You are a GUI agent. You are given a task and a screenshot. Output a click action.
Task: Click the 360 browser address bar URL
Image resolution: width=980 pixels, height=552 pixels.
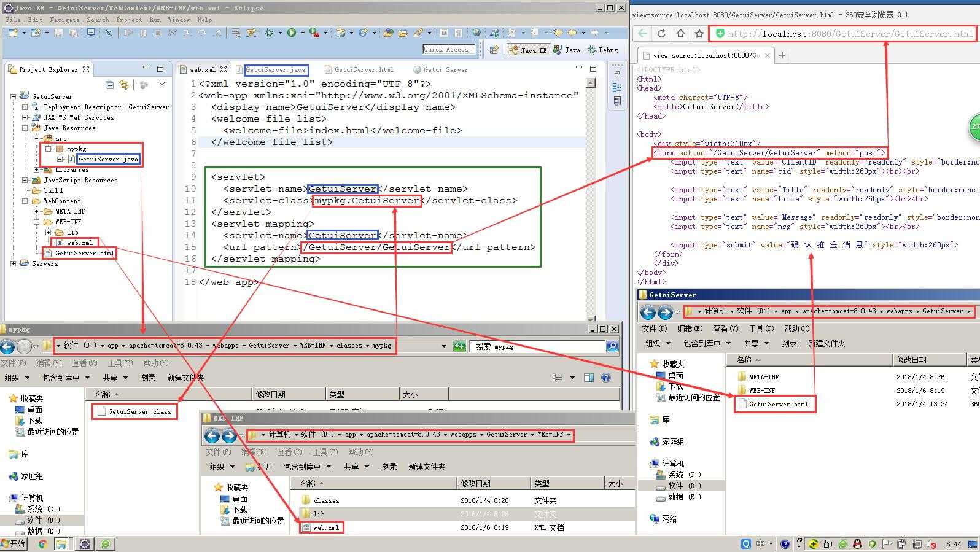(x=850, y=34)
